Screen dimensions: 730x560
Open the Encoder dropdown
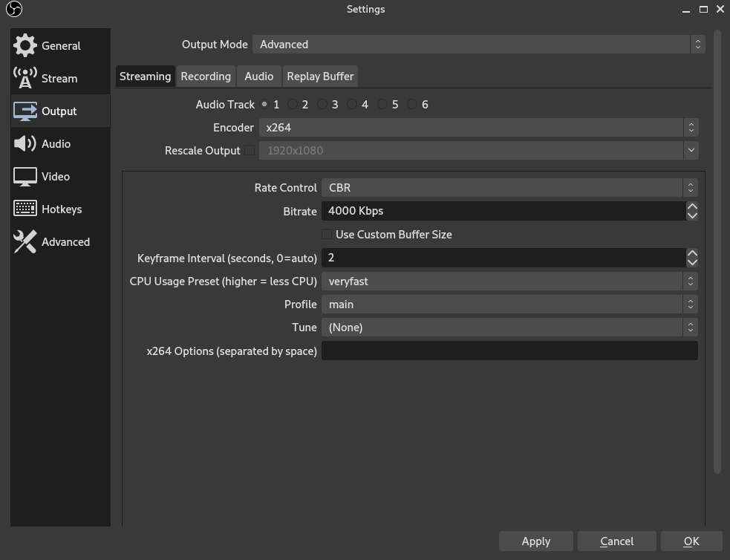478,128
